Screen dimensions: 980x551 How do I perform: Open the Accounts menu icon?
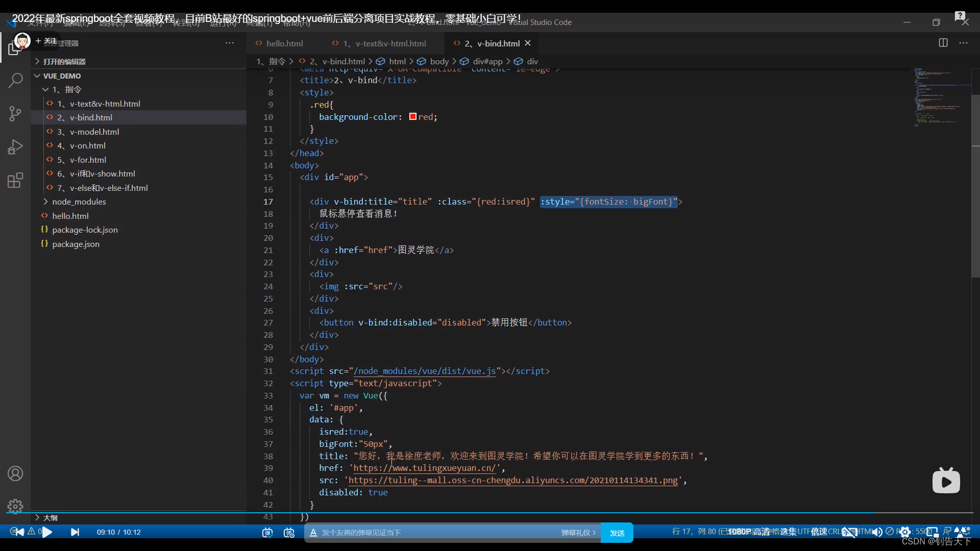point(15,473)
